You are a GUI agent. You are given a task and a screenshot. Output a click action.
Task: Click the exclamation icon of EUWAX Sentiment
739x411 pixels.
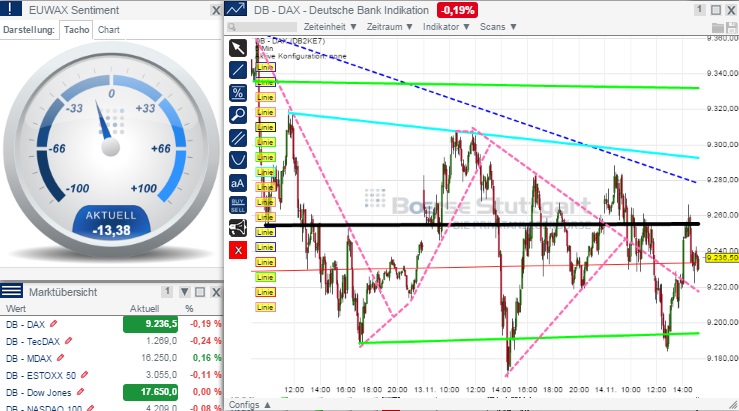click(10, 9)
